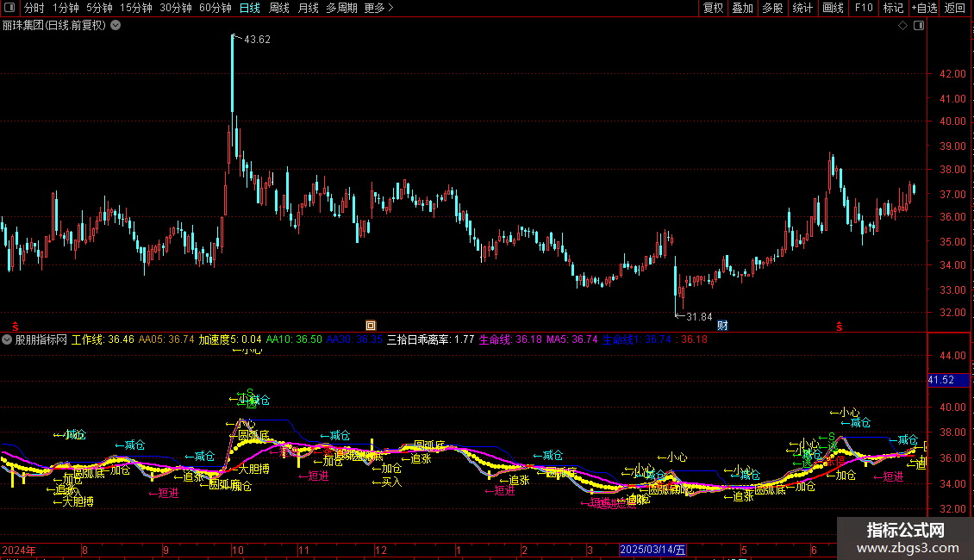Open 多周期 multi-period view
Viewport: 974px width, 560px height.
[x=341, y=8]
